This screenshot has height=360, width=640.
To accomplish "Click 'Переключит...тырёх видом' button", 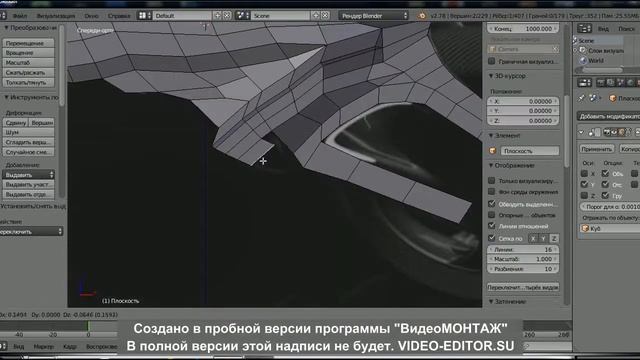I will click(x=523, y=287).
